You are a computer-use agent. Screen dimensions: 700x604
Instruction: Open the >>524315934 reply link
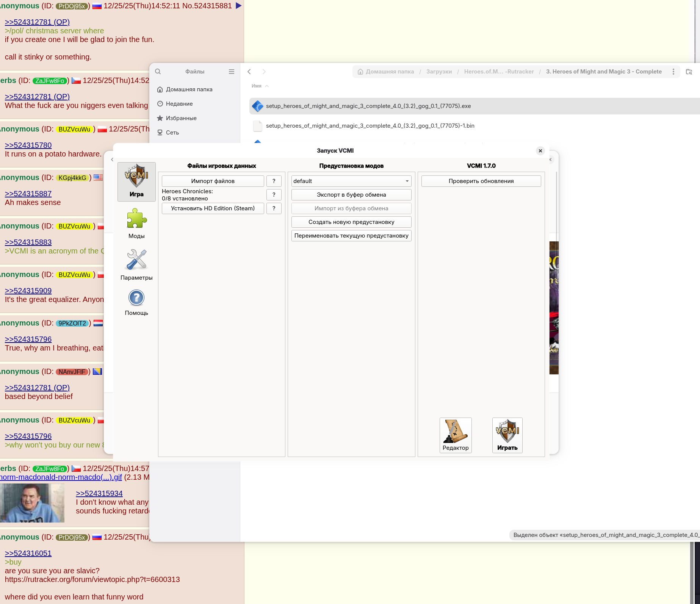pos(99,493)
